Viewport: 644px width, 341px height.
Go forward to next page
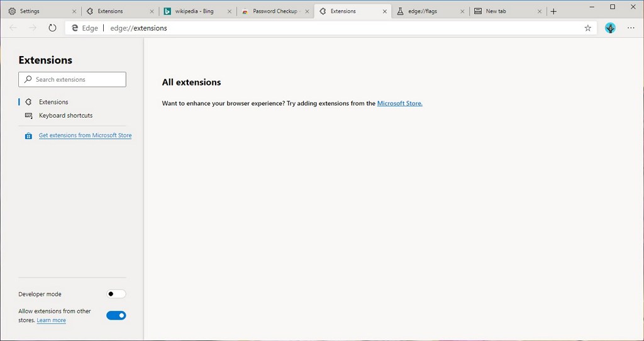[33, 28]
